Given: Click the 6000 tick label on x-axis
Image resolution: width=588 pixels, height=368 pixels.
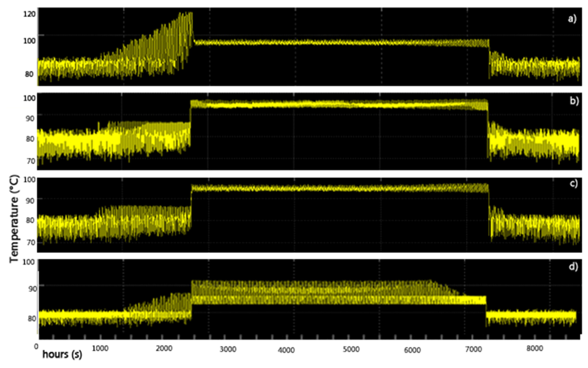Looking at the screenshot, I should 412,350.
